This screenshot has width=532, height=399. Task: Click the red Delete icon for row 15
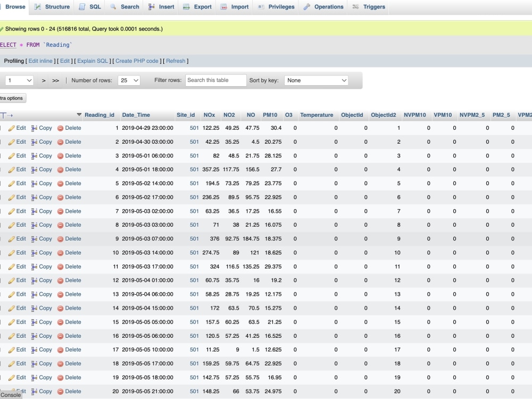(x=61, y=322)
